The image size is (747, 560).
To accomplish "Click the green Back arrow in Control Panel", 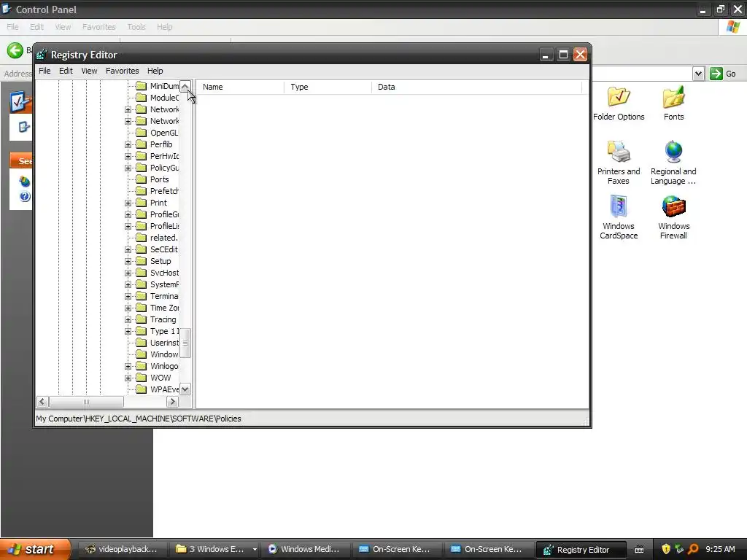I will pyautogui.click(x=15, y=50).
